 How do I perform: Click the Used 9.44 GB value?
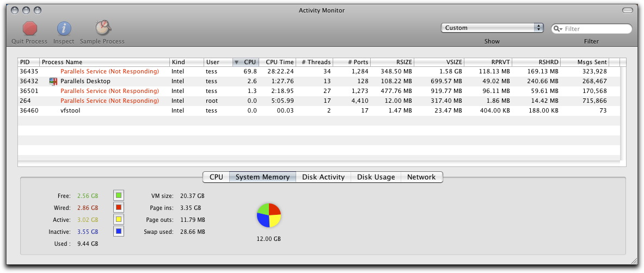(88, 244)
